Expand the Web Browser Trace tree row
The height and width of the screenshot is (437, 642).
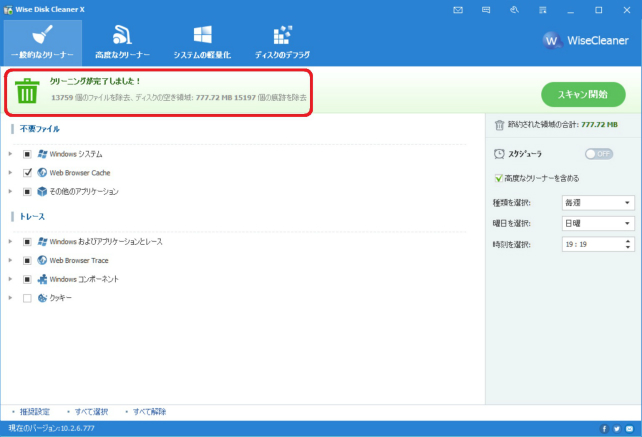point(11,260)
